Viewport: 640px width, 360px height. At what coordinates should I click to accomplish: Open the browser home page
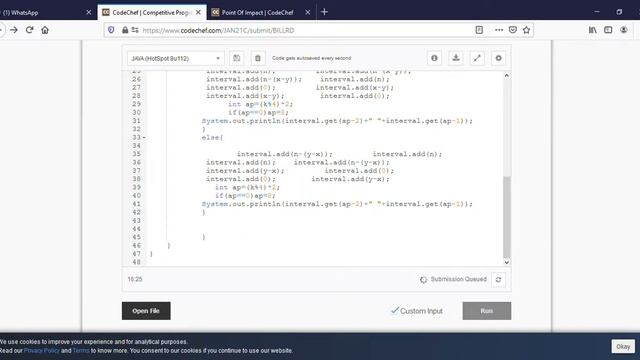pyautogui.click(x=45, y=30)
